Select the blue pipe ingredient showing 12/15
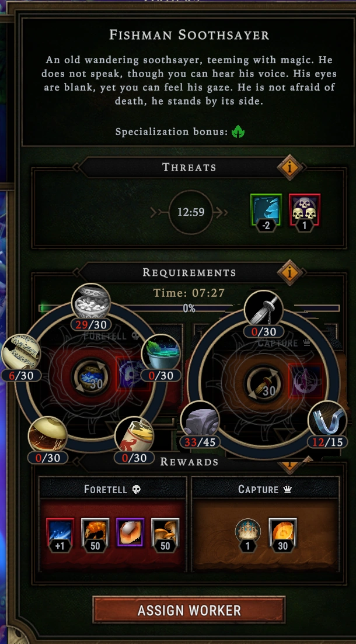 [x=327, y=420]
